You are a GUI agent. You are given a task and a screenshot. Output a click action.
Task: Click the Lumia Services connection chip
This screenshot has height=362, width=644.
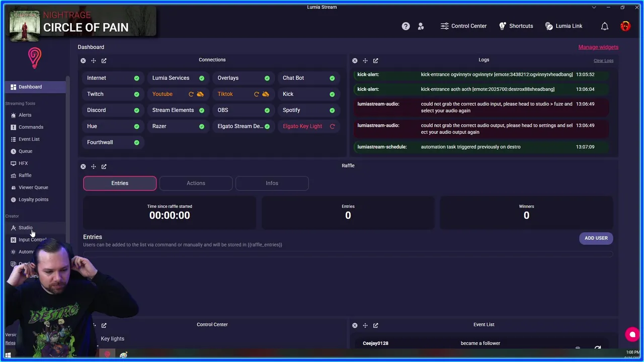tap(179, 78)
